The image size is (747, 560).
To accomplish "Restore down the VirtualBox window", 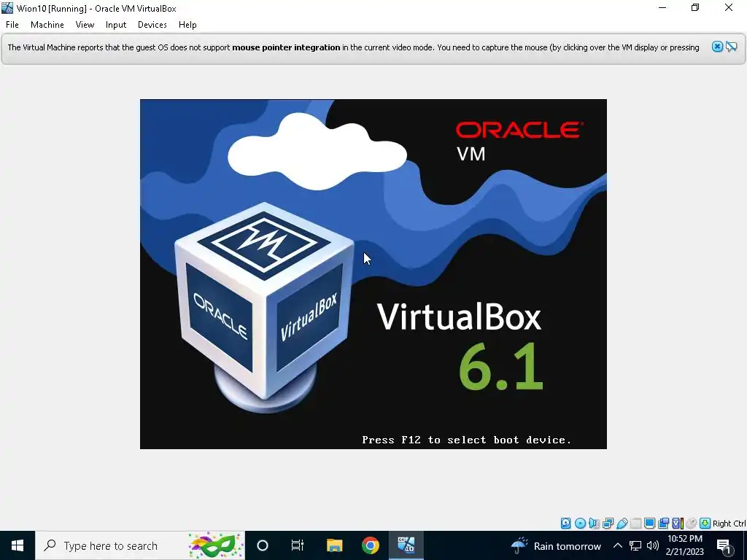I will 695,7.
